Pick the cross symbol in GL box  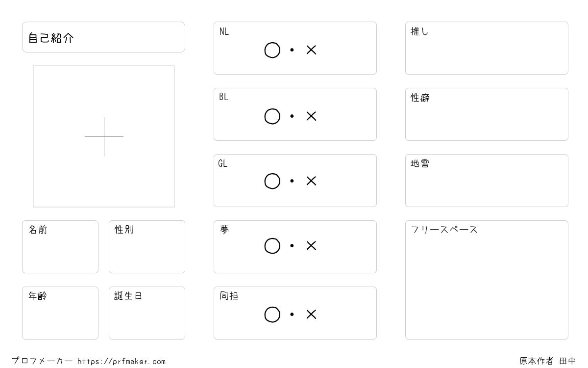[x=311, y=181]
